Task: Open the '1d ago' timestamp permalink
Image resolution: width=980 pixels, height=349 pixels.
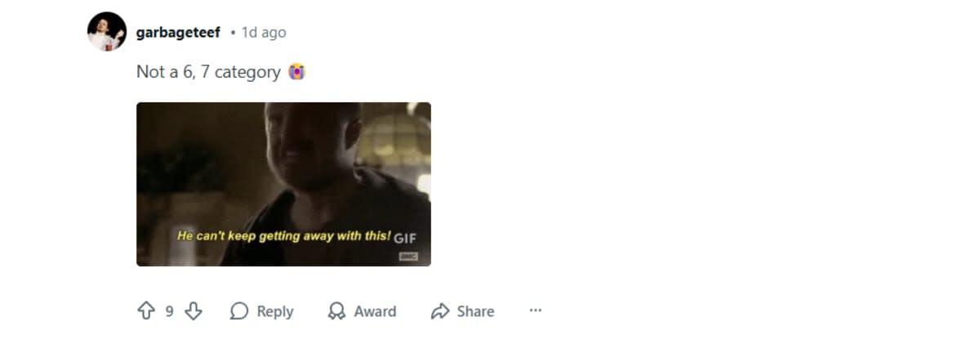Action: [x=264, y=33]
